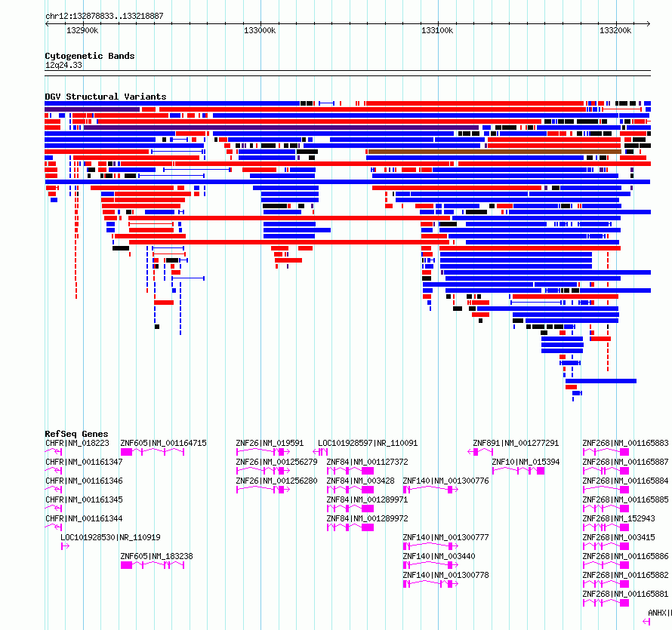Open ZNF84|NM_003428 gene label

pyautogui.click(x=360, y=481)
